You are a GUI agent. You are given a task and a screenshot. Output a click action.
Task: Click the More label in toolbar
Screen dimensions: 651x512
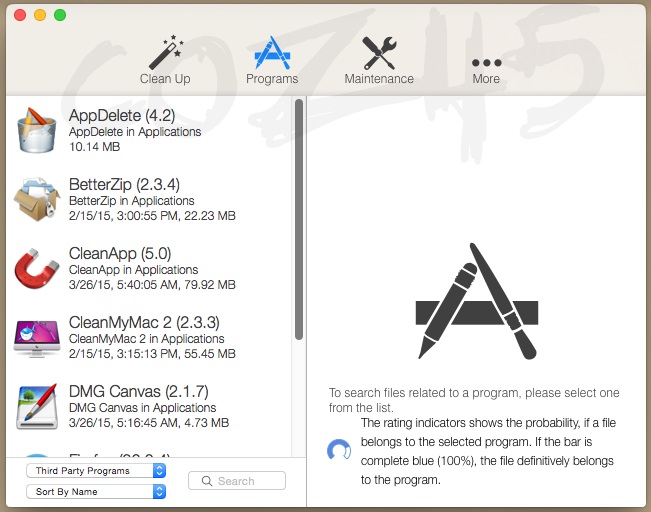[486, 78]
